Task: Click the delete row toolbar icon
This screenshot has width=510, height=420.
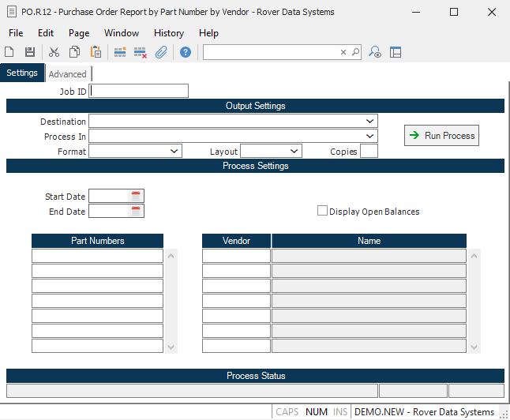Action: pyautogui.click(x=141, y=52)
